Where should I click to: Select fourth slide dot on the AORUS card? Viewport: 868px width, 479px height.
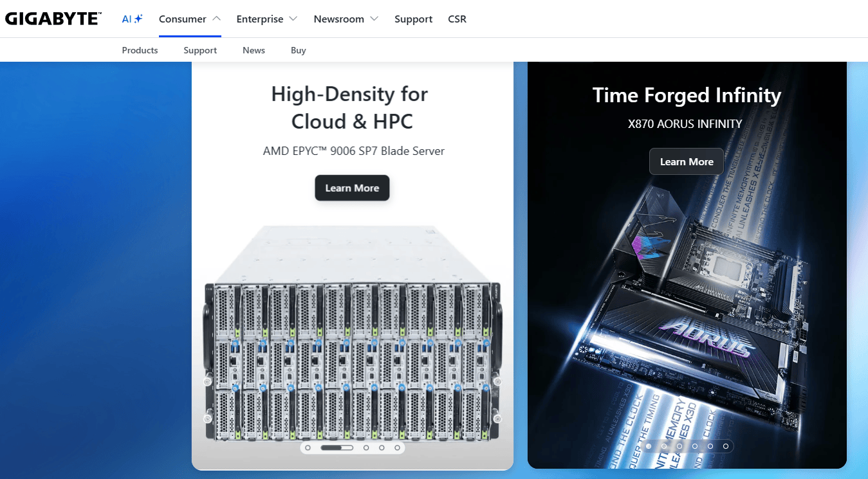tap(695, 446)
